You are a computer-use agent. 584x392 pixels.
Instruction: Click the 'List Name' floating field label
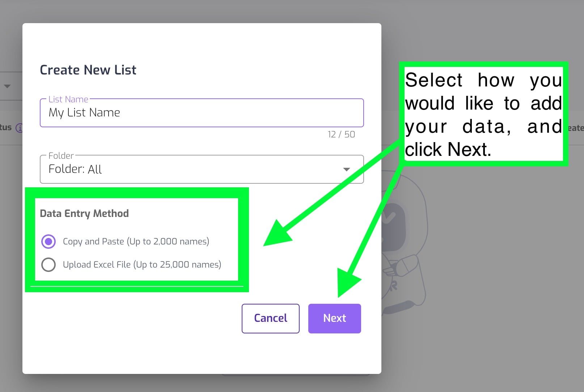tap(68, 99)
